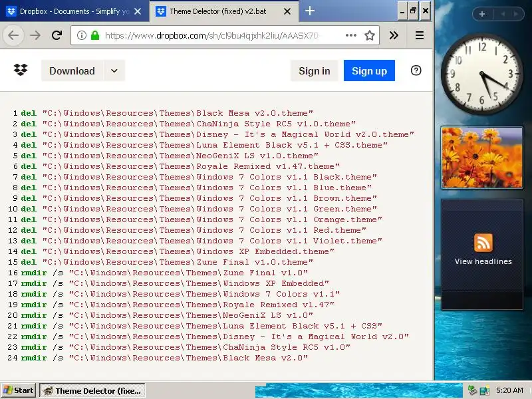Click line 10 Windows 7 Colors Green.theme
This screenshot has height=399, width=532.
(x=209, y=209)
